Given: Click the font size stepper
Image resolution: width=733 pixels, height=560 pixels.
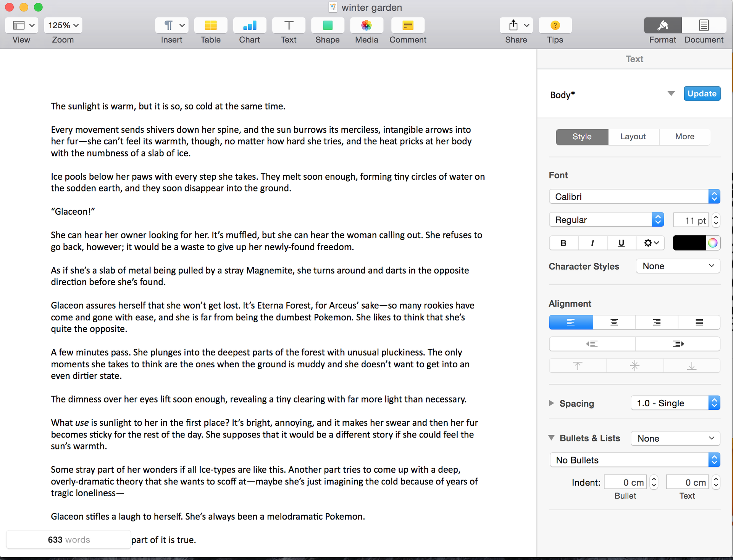Looking at the screenshot, I should point(716,220).
